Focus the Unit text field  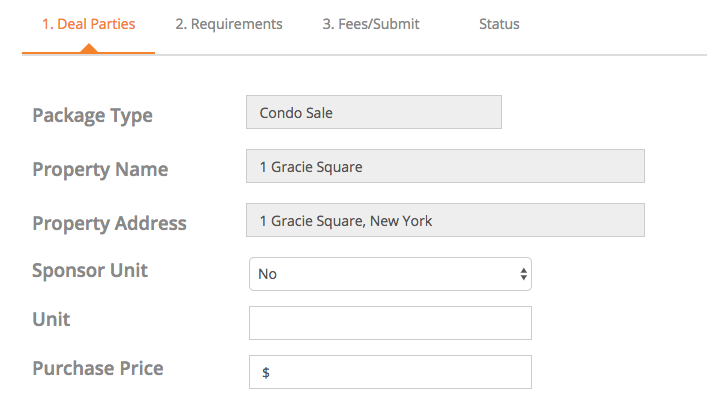click(390, 323)
